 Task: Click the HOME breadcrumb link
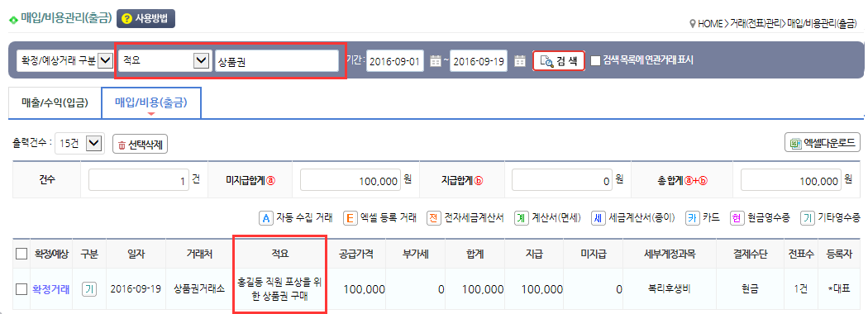[709, 24]
